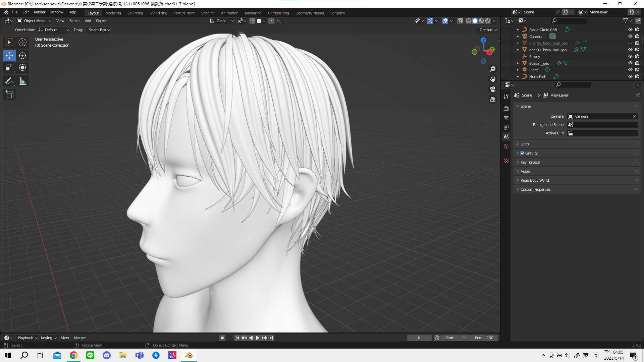
Task: Open the Render menu
Action: [40, 12]
